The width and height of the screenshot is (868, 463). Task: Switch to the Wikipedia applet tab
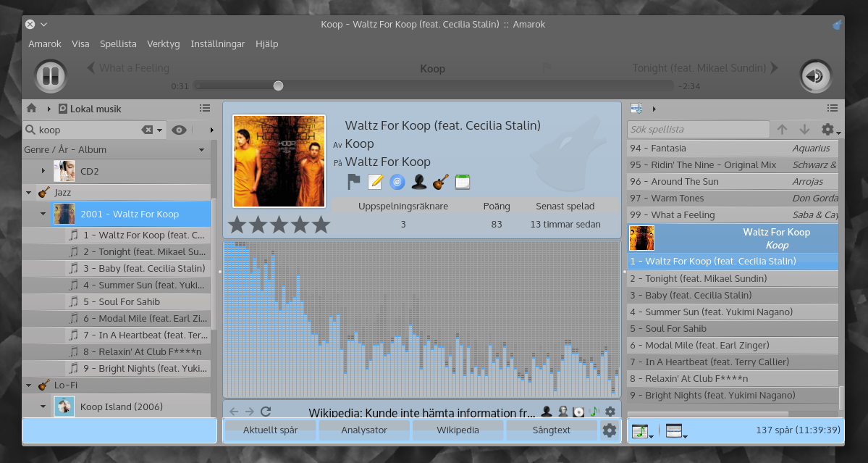point(458,430)
